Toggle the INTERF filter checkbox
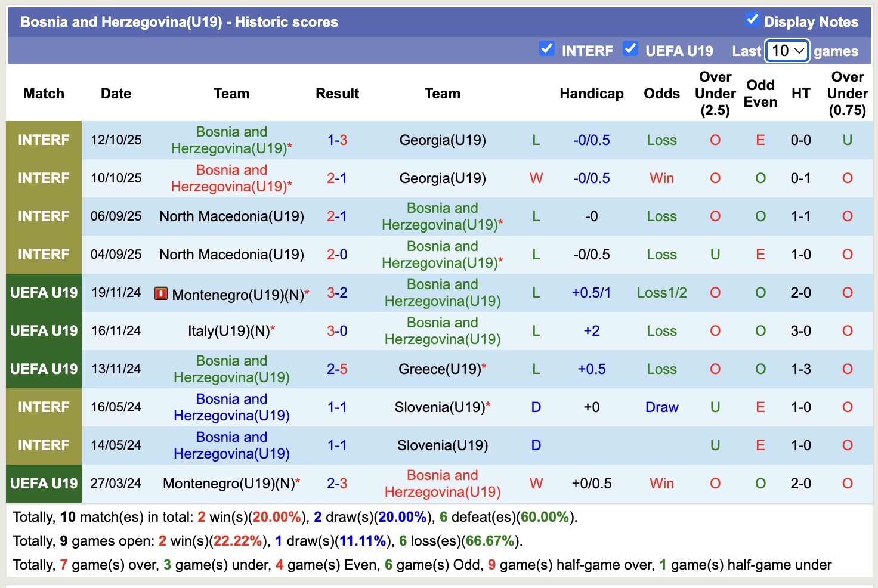The width and height of the screenshot is (878, 588). (546, 49)
